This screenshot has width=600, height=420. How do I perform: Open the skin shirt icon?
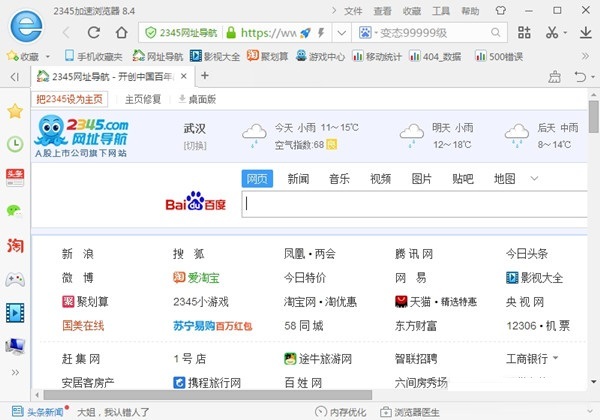click(x=501, y=11)
